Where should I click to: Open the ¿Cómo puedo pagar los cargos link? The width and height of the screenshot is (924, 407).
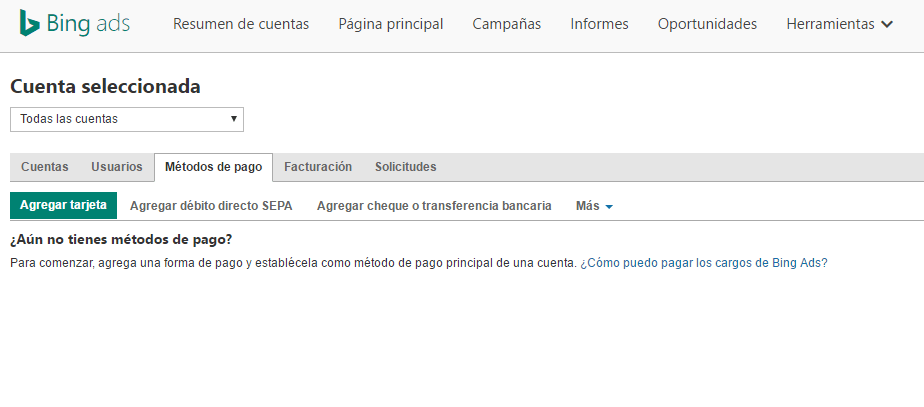(x=704, y=263)
